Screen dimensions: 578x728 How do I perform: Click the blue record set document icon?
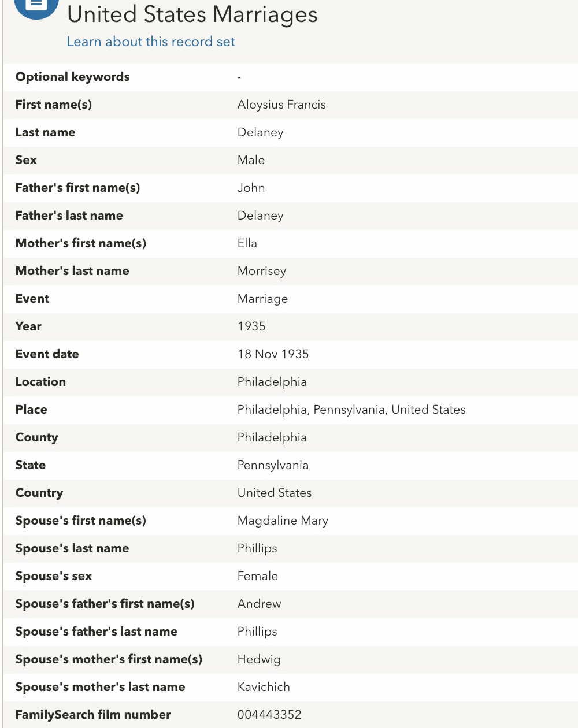point(36,6)
